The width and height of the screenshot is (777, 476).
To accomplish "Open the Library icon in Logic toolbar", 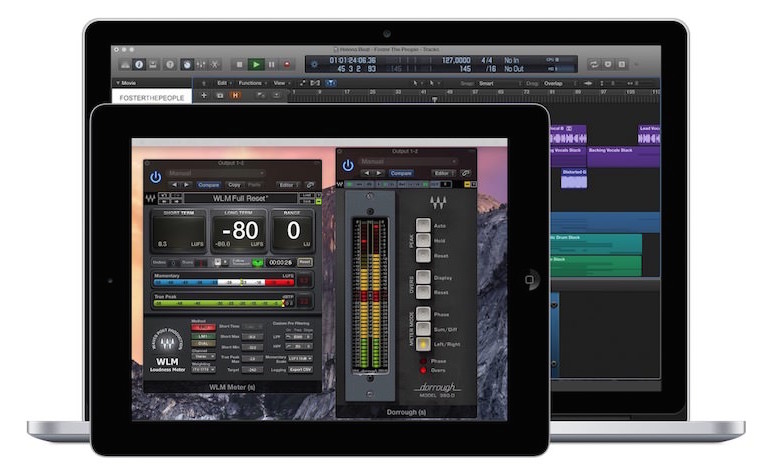I will (x=125, y=64).
